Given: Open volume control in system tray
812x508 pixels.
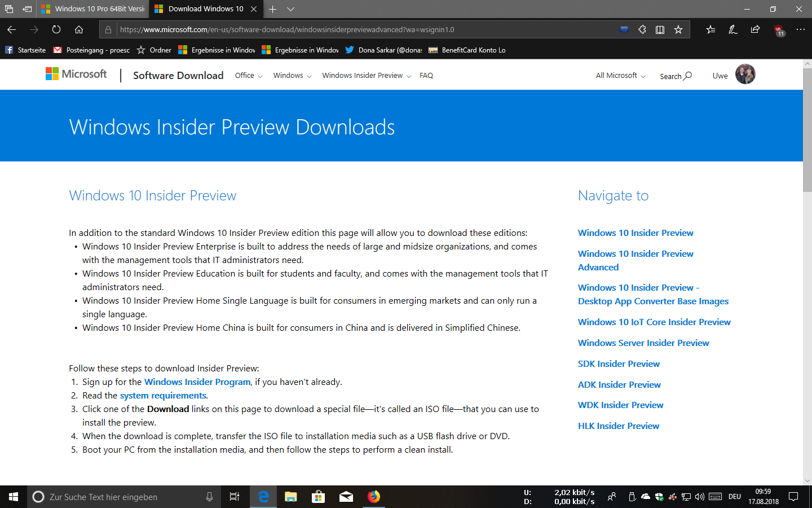Looking at the screenshot, I should 700,497.
